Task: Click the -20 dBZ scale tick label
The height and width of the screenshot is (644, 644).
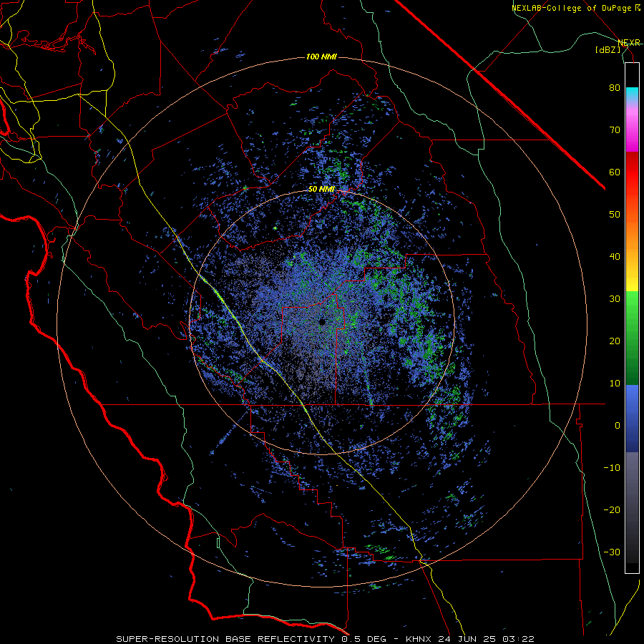Action: pyautogui.click(x=612, y=510)
